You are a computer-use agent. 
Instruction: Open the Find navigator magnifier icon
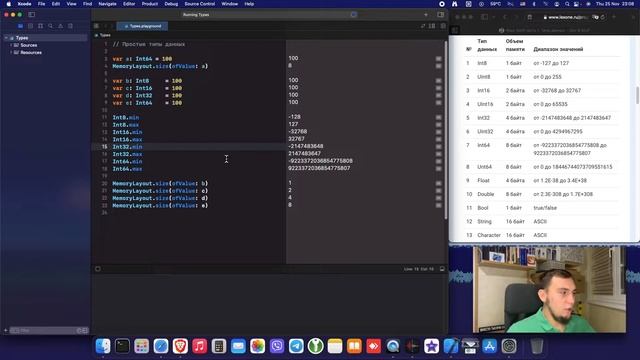[51, 26]
